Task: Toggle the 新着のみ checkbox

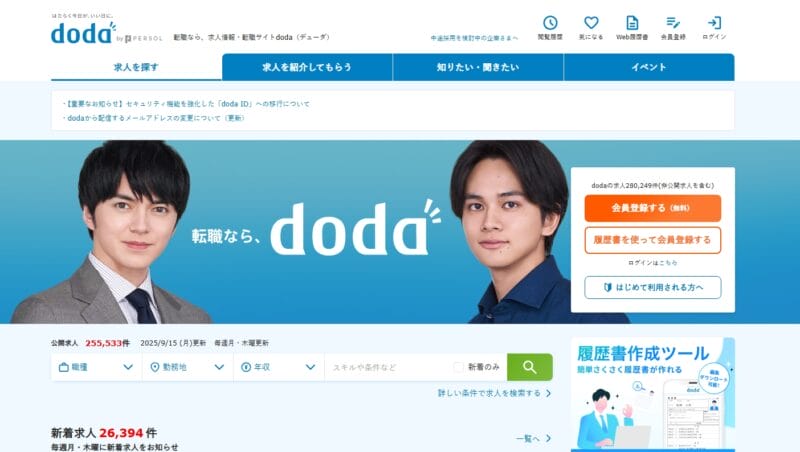Action: coord(458,367)
